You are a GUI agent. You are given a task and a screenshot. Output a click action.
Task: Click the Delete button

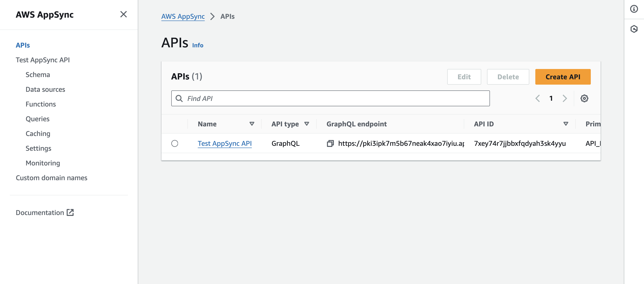(508, 77)
